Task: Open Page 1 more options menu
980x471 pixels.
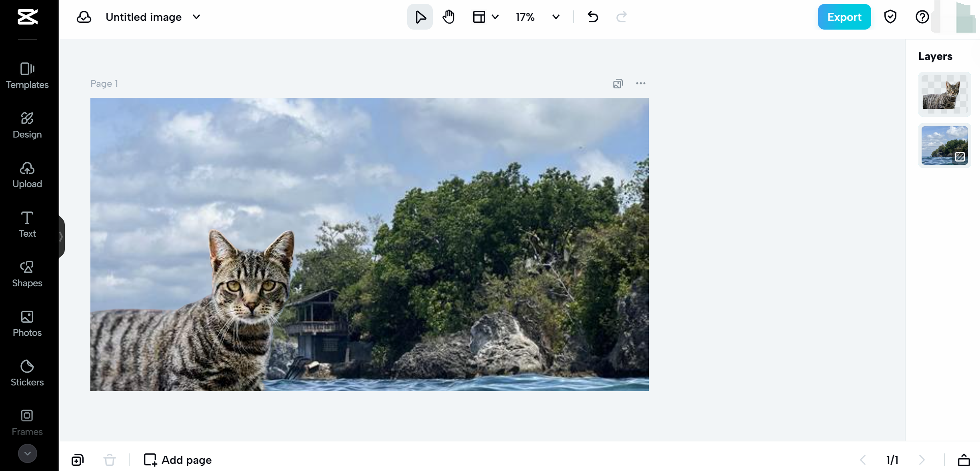Action: tap(640, 84)
